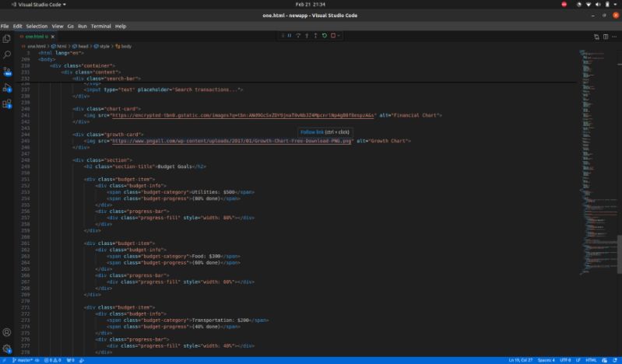This screenshot has height=364, width=622.
Task: Click the 'Utilities: $500' code text
Action: (x=213, y=192)
